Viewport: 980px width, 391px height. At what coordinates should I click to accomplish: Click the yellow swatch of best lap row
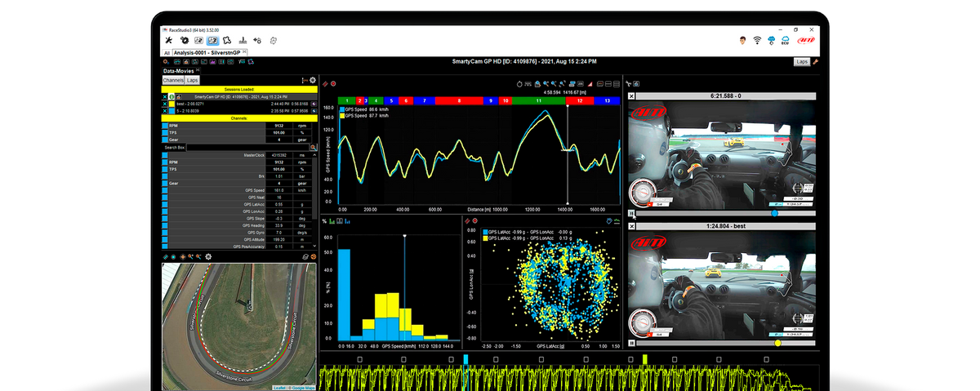[171, 104]
